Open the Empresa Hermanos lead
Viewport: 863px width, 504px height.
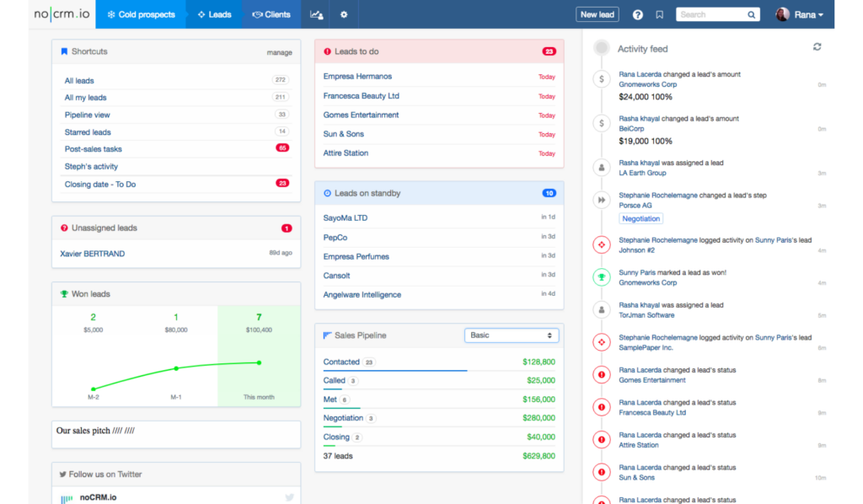click(x=357, y=77)
